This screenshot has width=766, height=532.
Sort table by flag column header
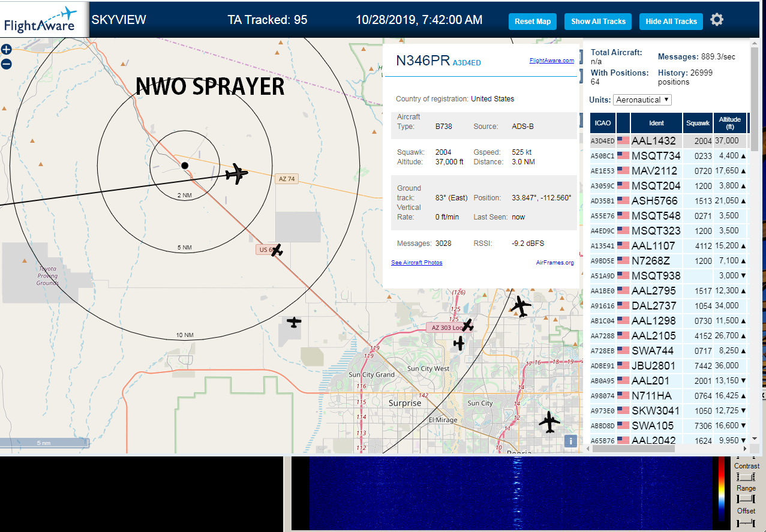click(x=623, y=123)
